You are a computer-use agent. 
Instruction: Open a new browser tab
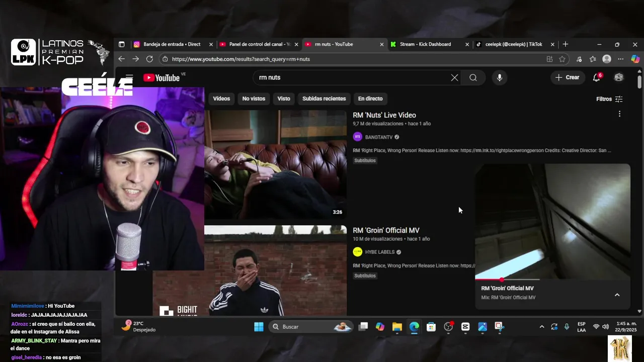click(x=565, y=44)
